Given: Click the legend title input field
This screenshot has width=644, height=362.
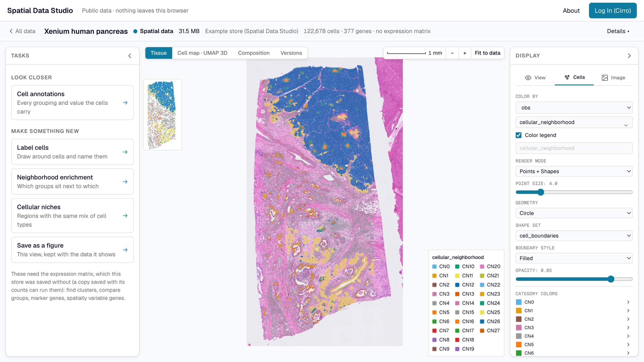Looking at the screenshot, I should (x=574, y=148).
